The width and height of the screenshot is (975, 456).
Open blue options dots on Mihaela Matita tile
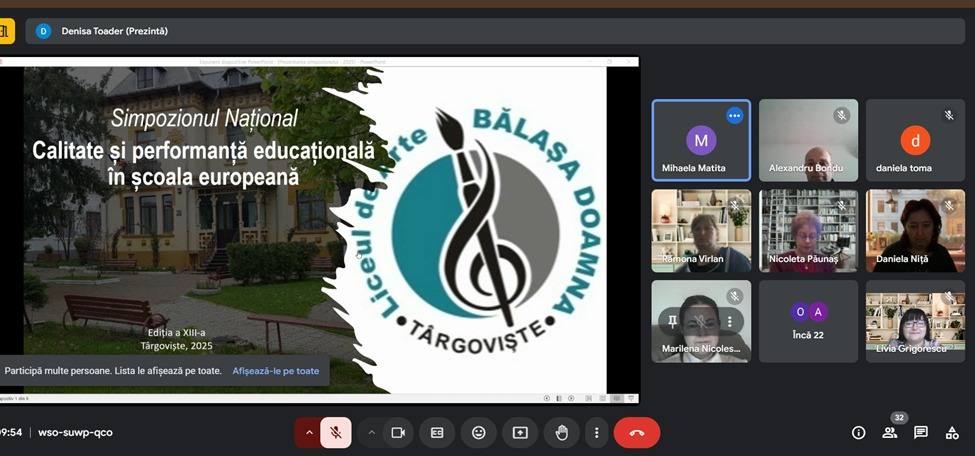pyautogui.click(x=734, y=116)
